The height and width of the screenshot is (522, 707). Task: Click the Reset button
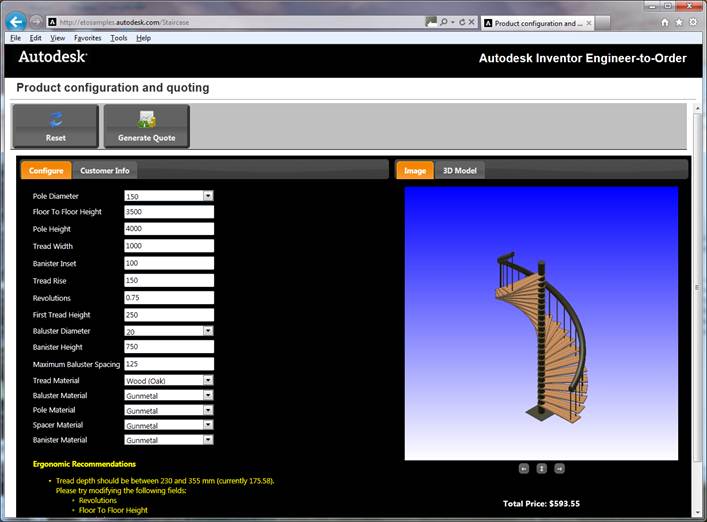(55, 126)
